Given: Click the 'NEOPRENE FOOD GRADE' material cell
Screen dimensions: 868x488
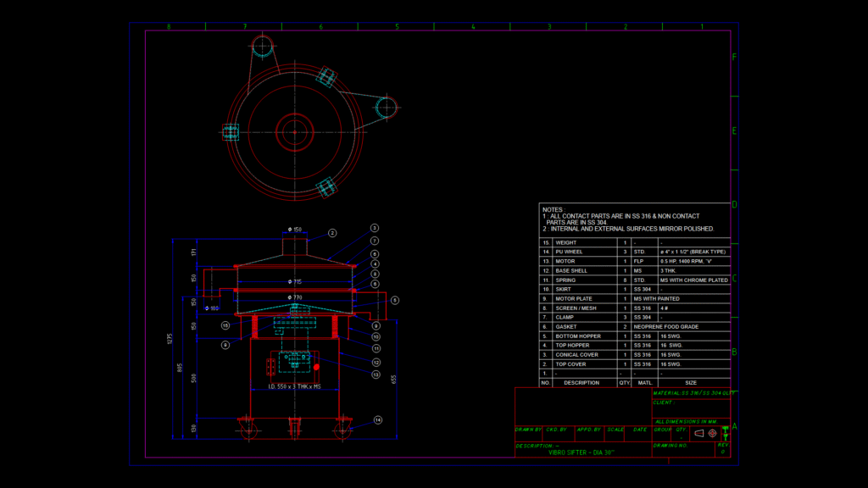Looking at the screenshot, I should (x=666, y=327).
